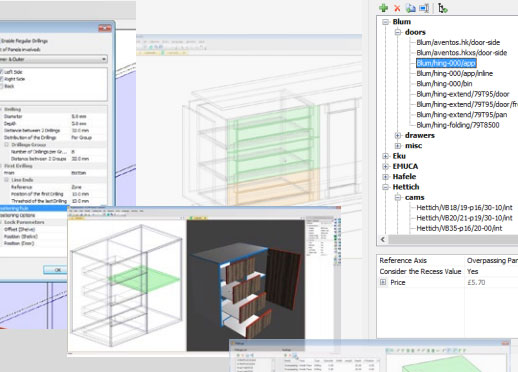Click the green shelf in wireframe cabinet
The image size is (518, 372).
[x=144, y=279]
